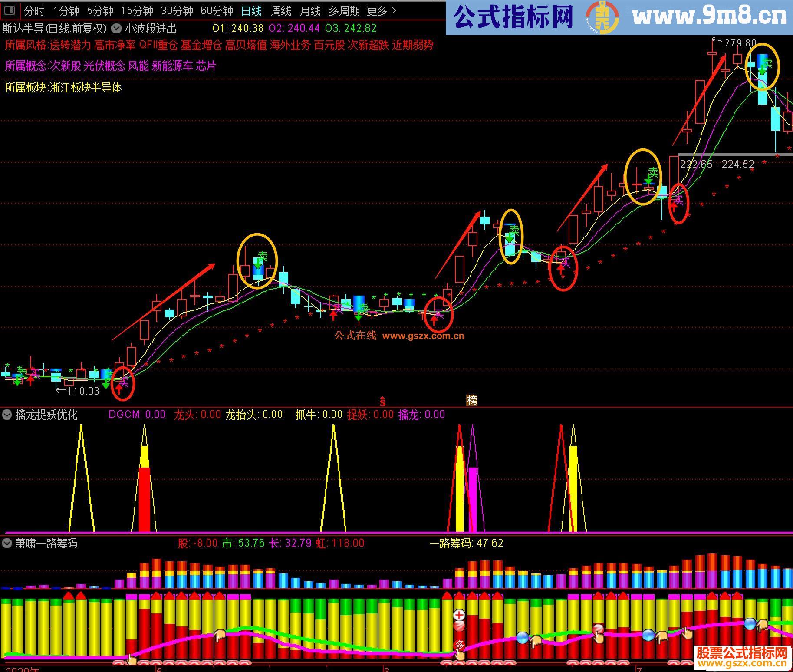Click the red plus circle icon in chip panel
Screen dimensions: 793x672
click(459, 615)
